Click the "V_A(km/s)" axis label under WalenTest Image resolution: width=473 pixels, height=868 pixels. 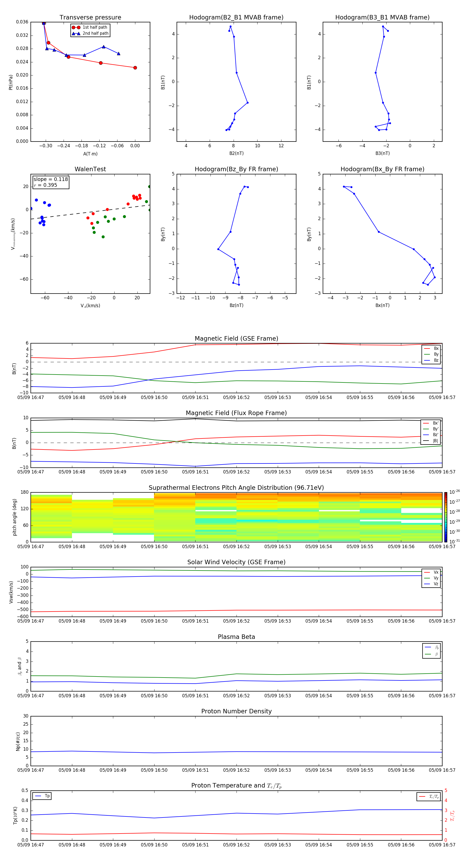(90, 306)
